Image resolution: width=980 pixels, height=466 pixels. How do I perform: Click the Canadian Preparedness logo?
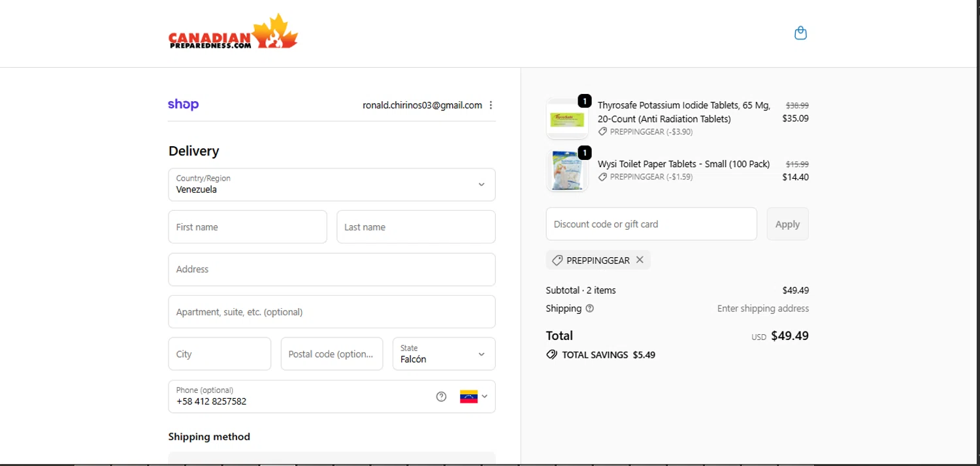click(x=233, y=32)
